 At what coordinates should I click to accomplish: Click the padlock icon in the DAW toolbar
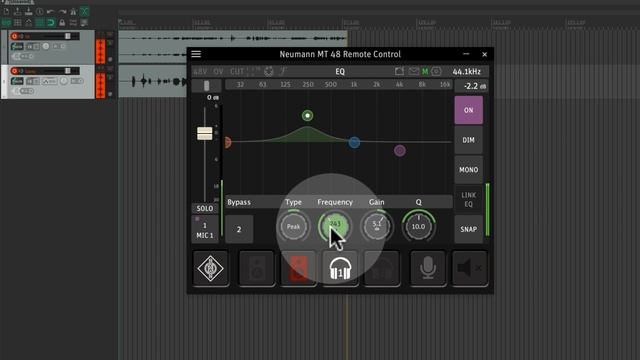coord(62,22)
